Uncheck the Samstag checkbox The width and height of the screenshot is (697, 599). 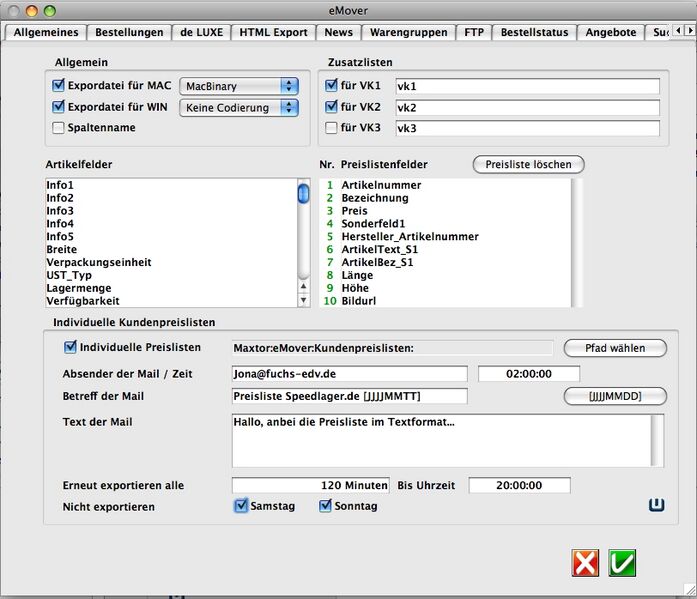(241, 506)
